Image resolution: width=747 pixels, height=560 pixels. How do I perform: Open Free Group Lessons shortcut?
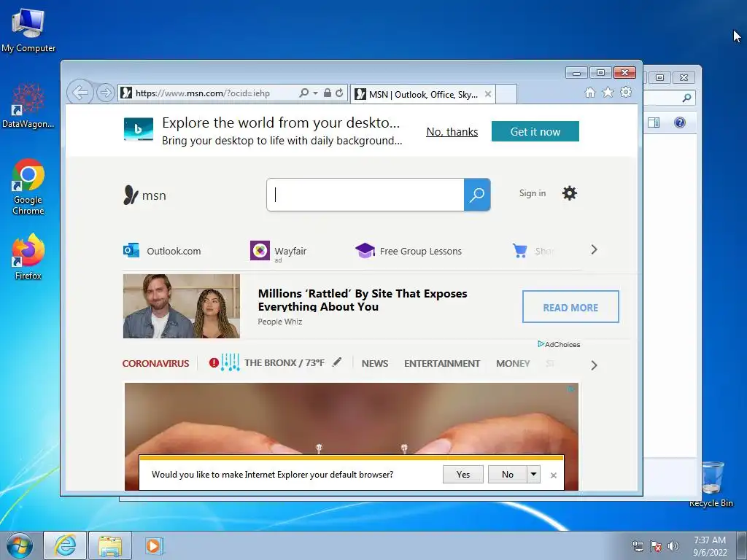(x=409, y=251)
